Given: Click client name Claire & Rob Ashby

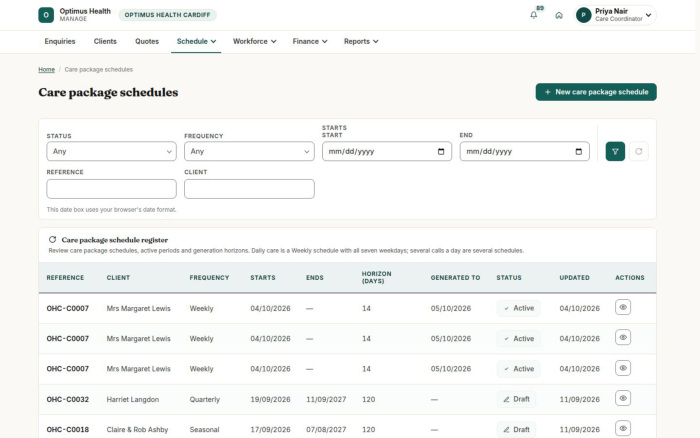Looking at the screenshot, I should coord(138,430).
